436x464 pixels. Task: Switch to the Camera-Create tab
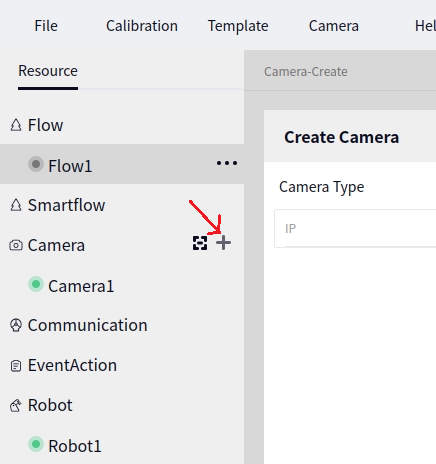tap(306, 72)
